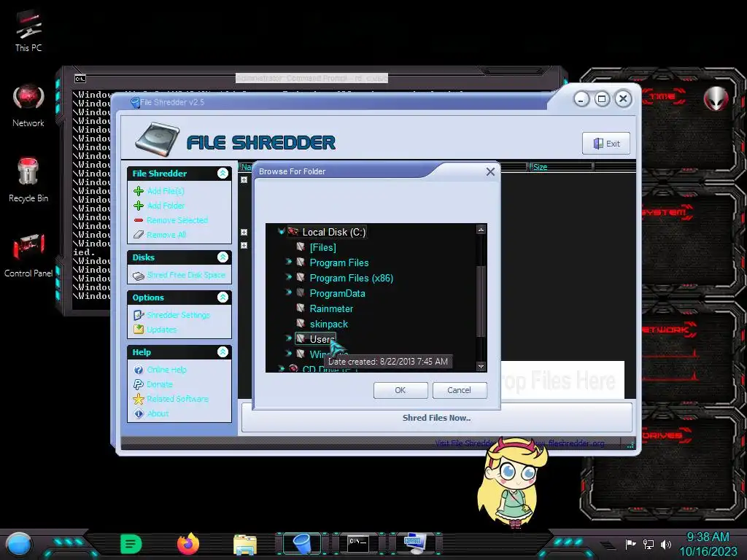Viewport: 747px width, 560px height.
Task: Open File Explorer from the taskbar
Action: [245, 544]
